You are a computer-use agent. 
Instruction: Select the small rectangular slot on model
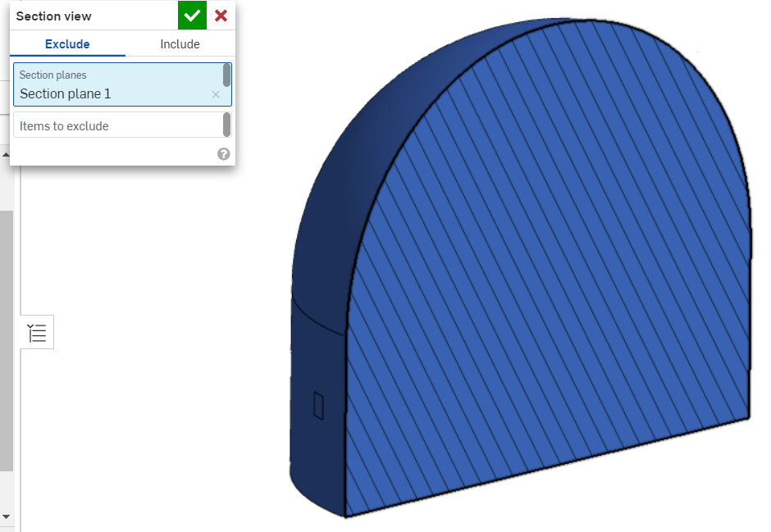point(318,405)
